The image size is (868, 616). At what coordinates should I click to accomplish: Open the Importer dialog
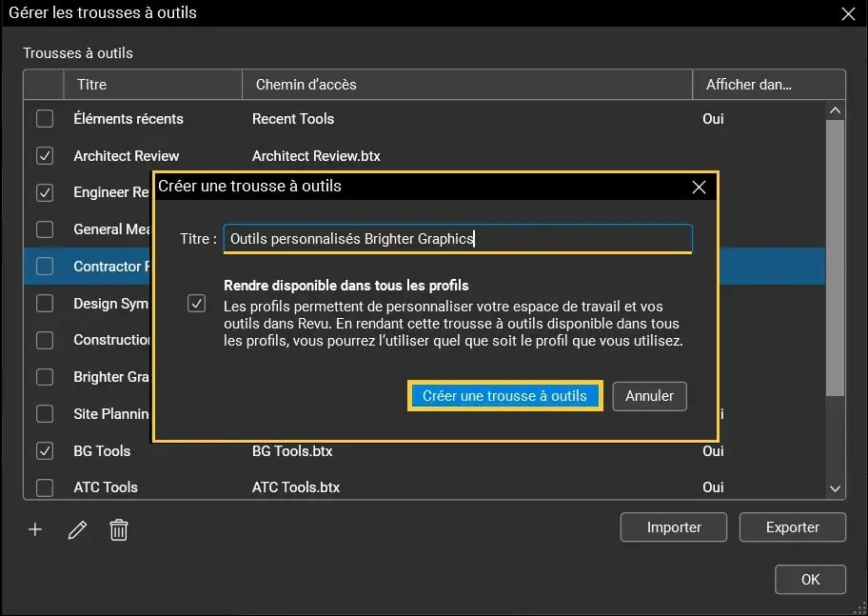673,526
